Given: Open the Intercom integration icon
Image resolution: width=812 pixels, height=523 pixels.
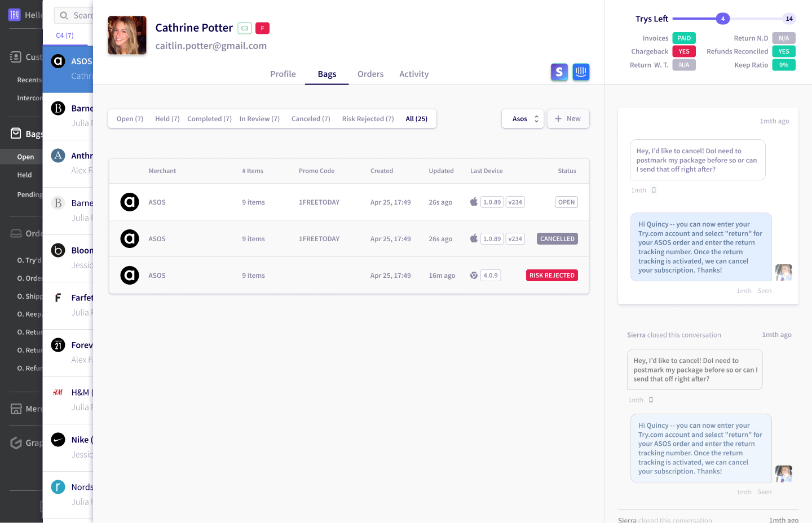Looking at the screenshot, I should 581,72.
